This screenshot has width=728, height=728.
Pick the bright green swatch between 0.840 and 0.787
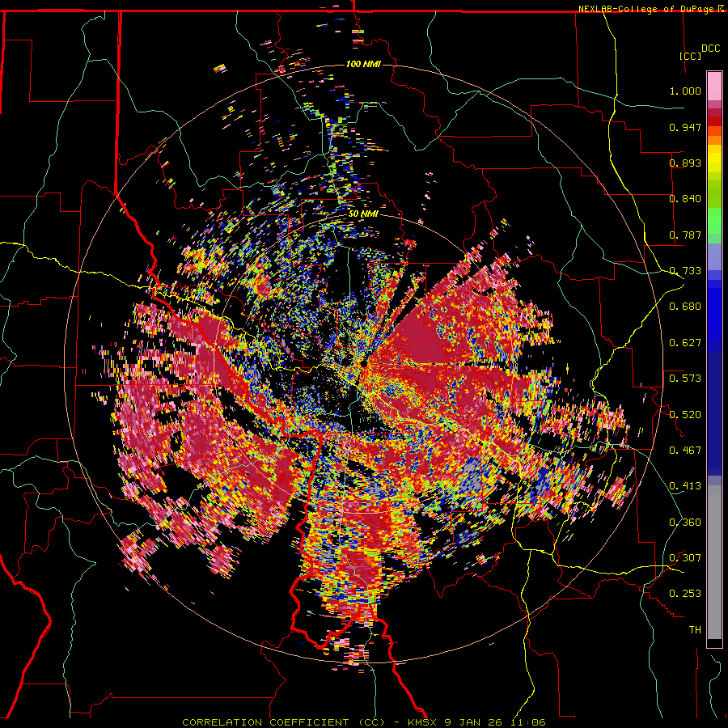point(714,221)
